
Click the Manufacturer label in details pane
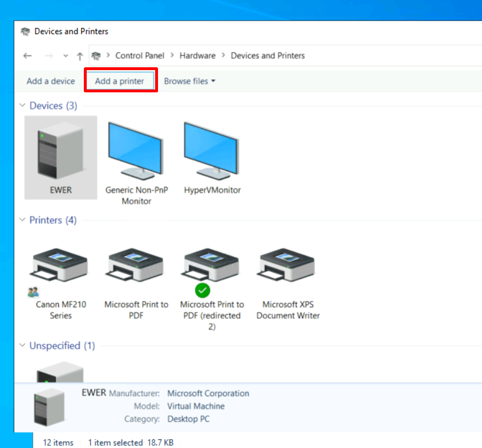pyautogui.click(x=135, y=393)
